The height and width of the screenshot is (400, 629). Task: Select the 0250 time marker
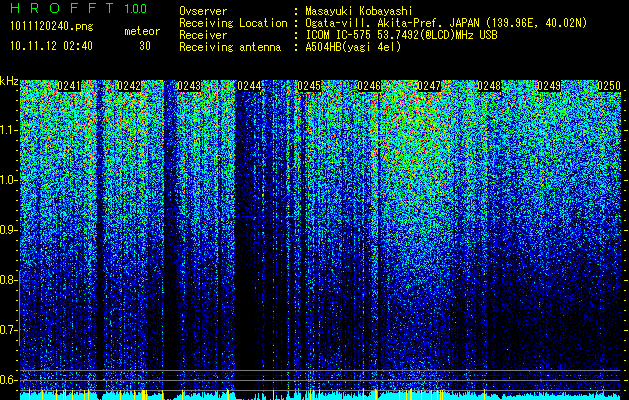[609, 86]
